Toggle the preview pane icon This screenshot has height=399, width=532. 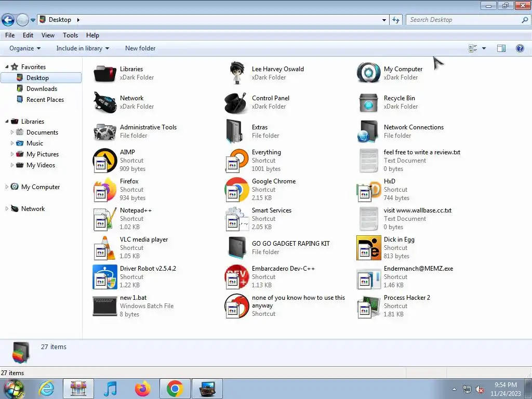(501, 48)
